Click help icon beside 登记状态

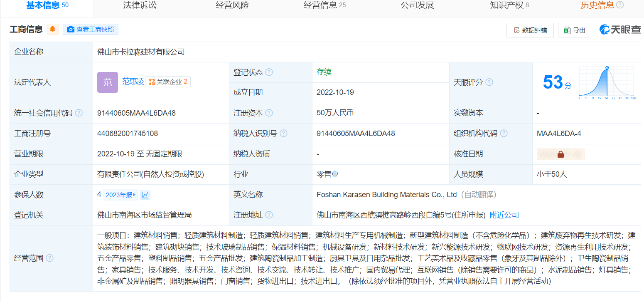click(x=269, y=72)
